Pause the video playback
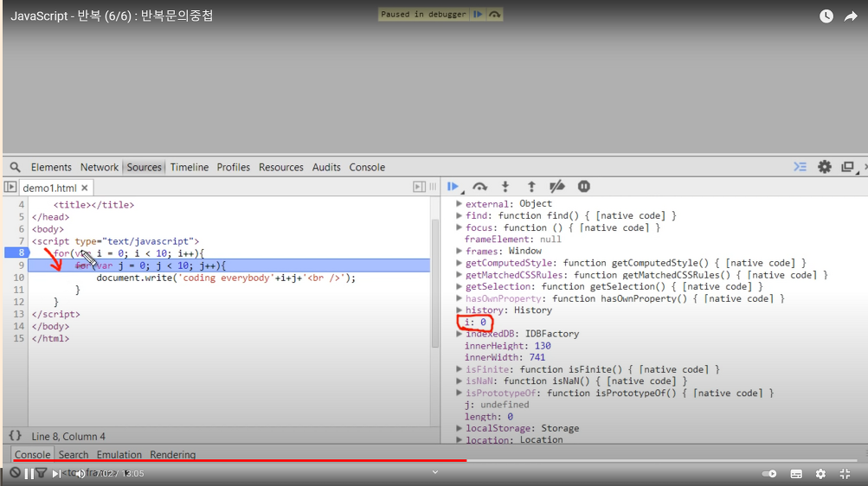The image size is (868, 486). [29, 473]
